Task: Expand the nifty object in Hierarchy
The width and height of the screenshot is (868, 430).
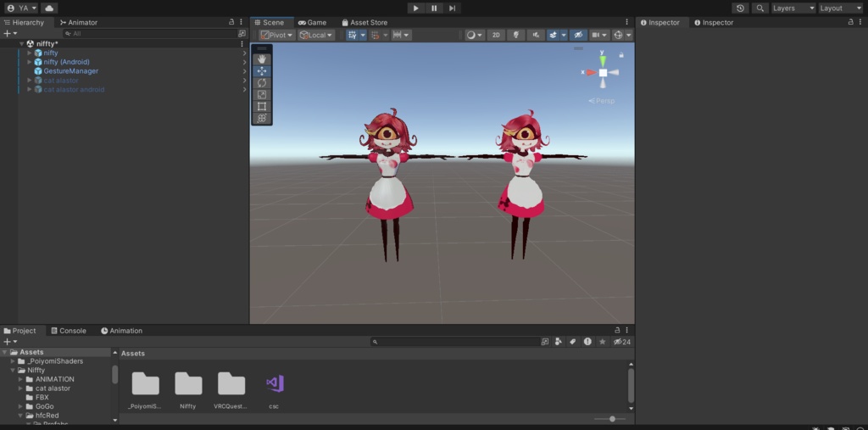Action: [30, 53]
